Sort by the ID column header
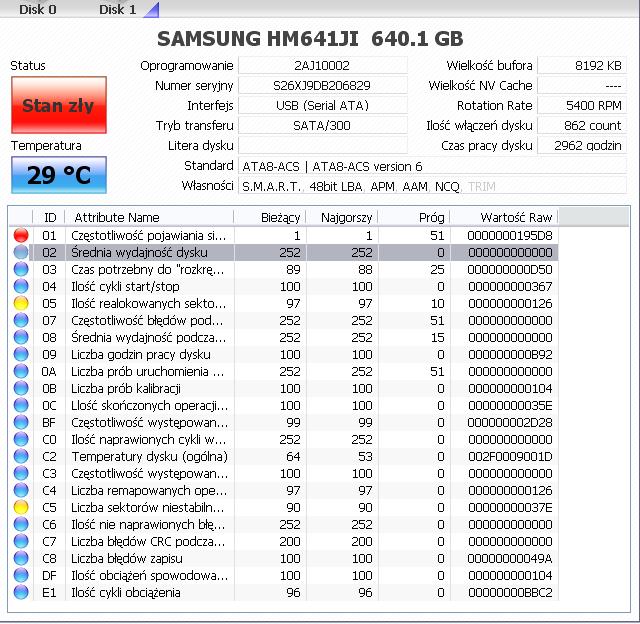 click(49, 217)
